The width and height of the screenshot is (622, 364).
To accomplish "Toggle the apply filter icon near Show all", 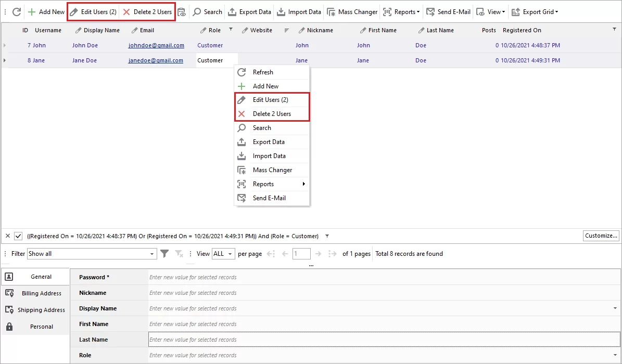I will [x=165, y=254].
